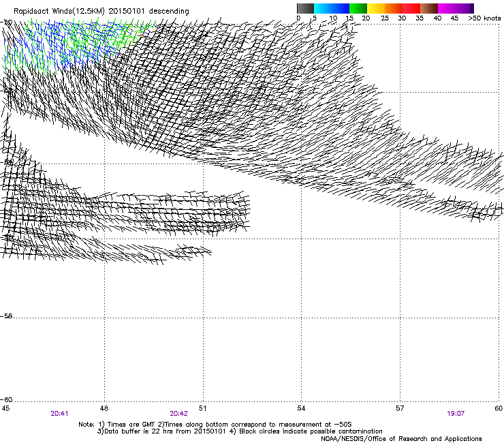Click the latitude axis label "-60"
The width and height of the screenshot is (504, 443).
6,399
